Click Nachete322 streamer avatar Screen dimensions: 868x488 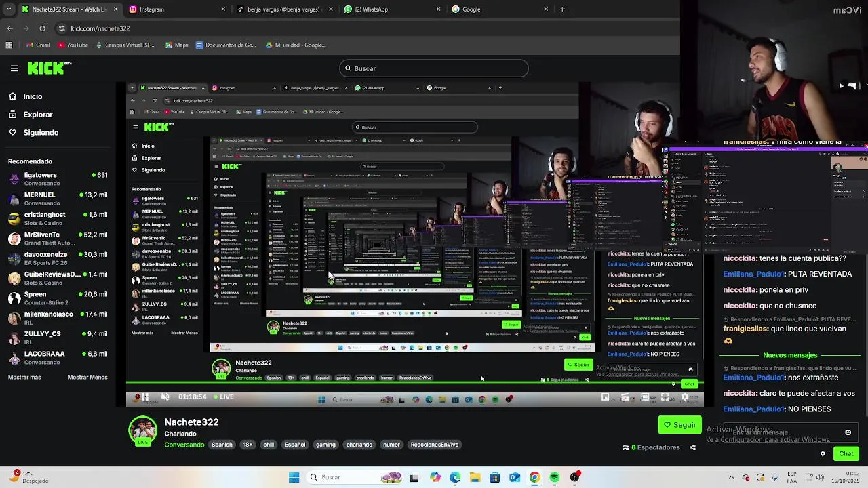pyautogui.click(x=142, y=430)
